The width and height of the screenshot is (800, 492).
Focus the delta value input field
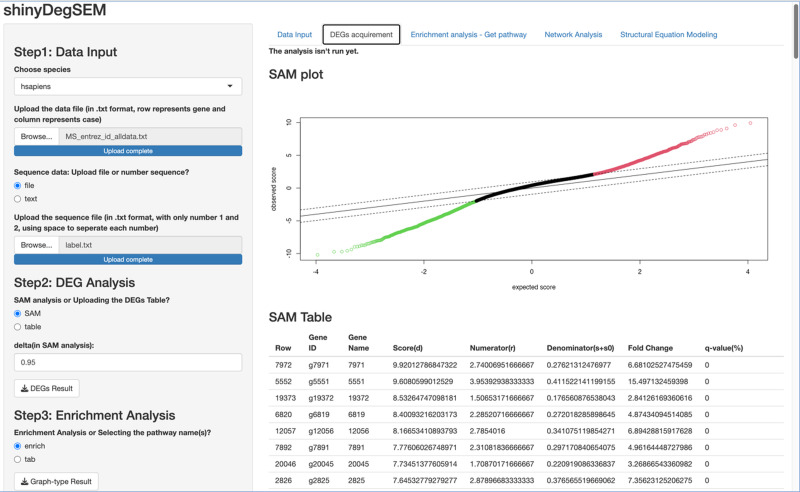[x=128, y=362]
